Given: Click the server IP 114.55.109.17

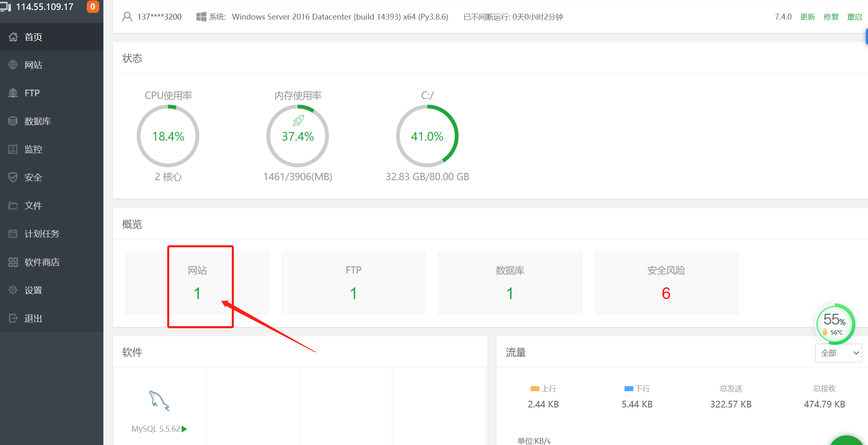Looking at the screenshot, I should (45, 7).
